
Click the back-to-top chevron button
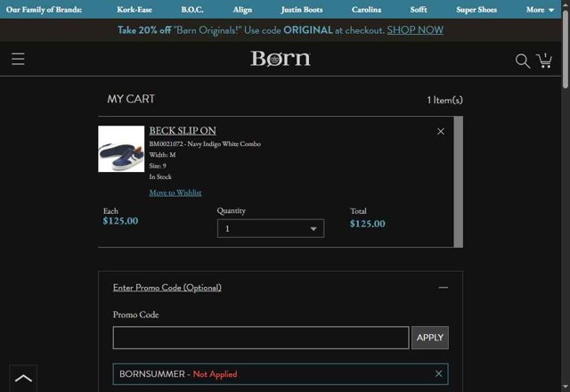pyautogui.click(x=23, y=378)
